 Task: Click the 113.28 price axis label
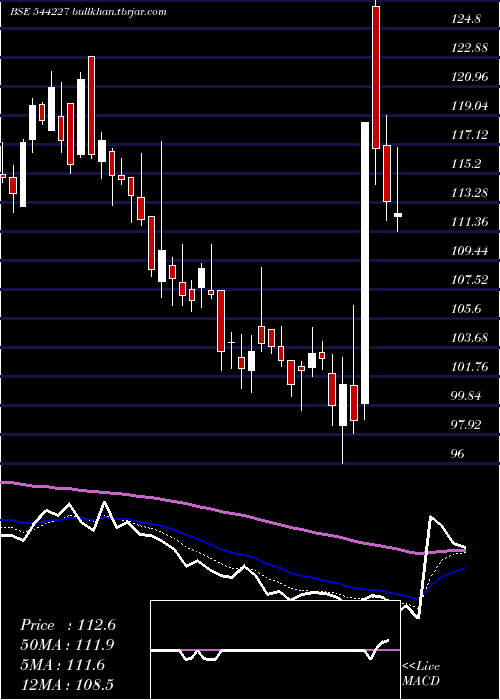[470, 193]
